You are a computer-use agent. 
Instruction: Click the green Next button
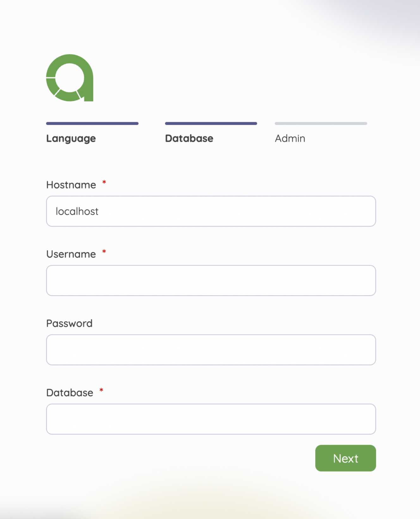pos(346,458)
